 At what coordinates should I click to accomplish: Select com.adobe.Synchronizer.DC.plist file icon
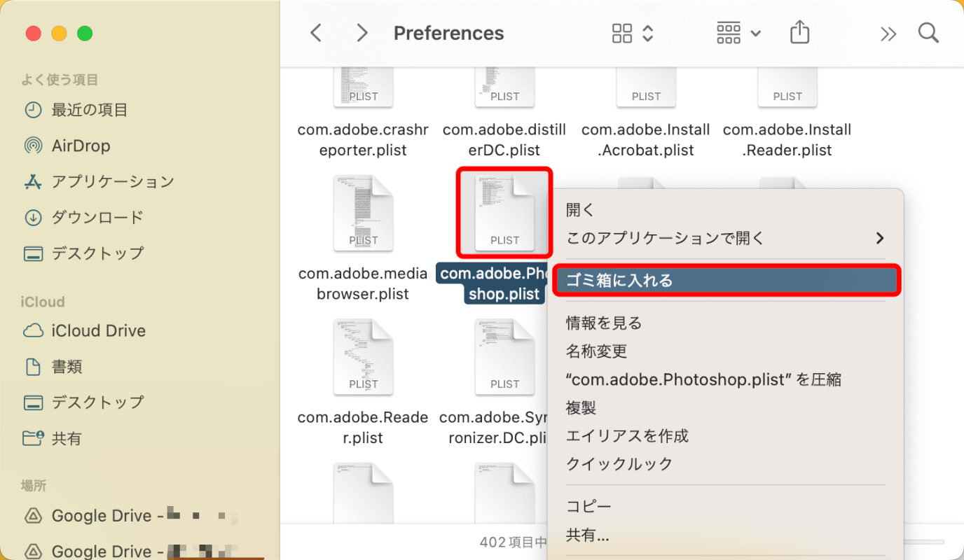click(504, 357)
